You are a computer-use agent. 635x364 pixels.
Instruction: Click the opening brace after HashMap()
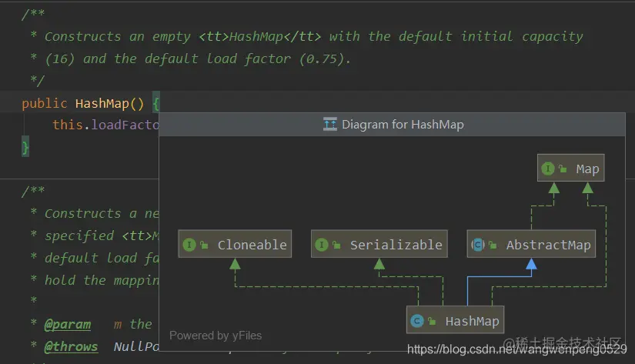coord(156,103)
